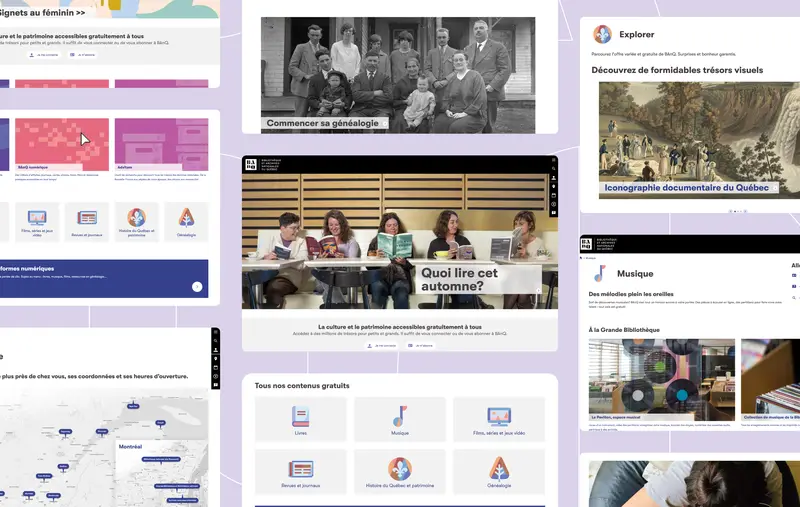
Task: Click the Tous nos contenus gratuits heading
Action: (302, 386)
